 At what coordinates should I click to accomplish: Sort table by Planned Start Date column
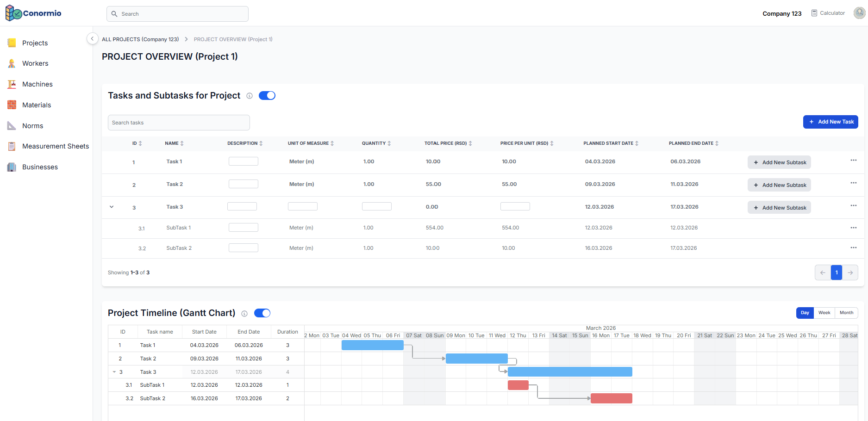(x=637, y=143)
